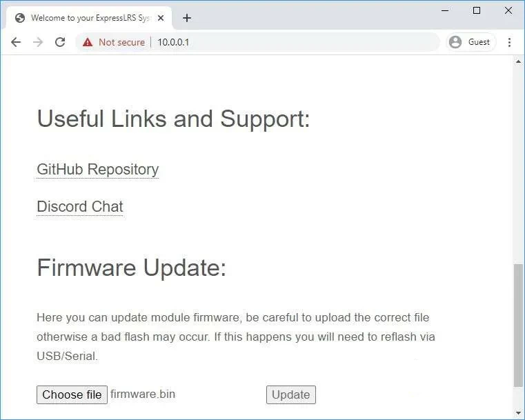The height and width of the screenshot is (420, 525).
Task: Click the scrollbar down arrow
Action: [x=518, y=413]
